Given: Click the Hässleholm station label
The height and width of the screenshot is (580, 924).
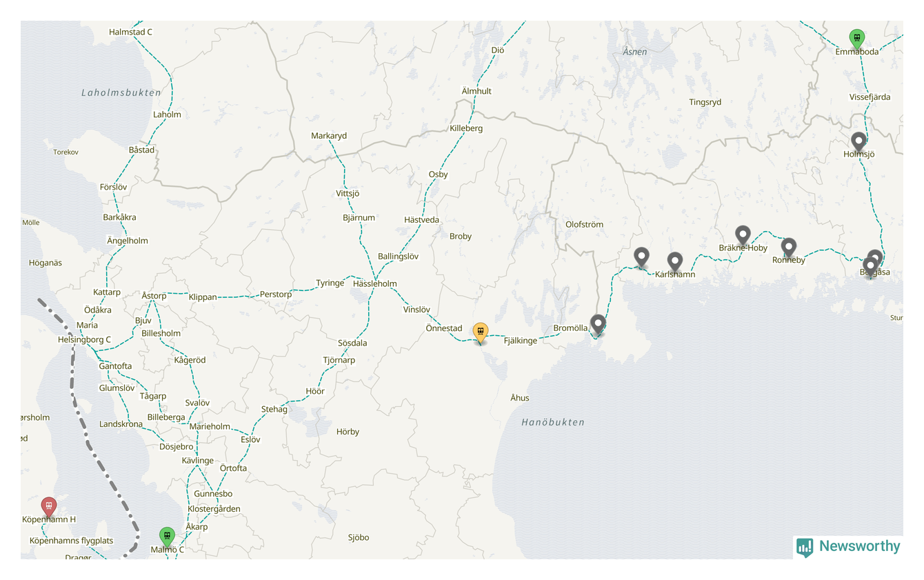Looking at the screenshot, I should (x=374, y=283).
